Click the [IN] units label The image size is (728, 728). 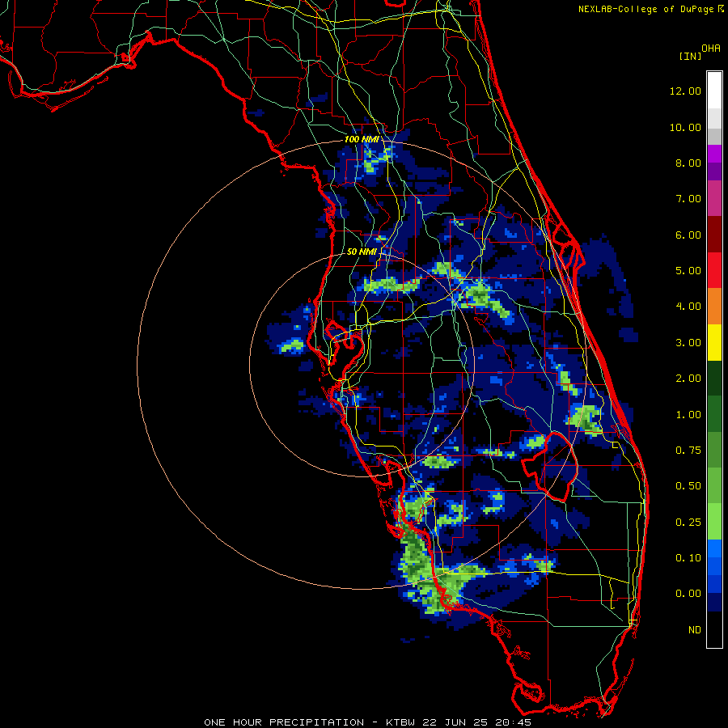(x=690, y=56)
